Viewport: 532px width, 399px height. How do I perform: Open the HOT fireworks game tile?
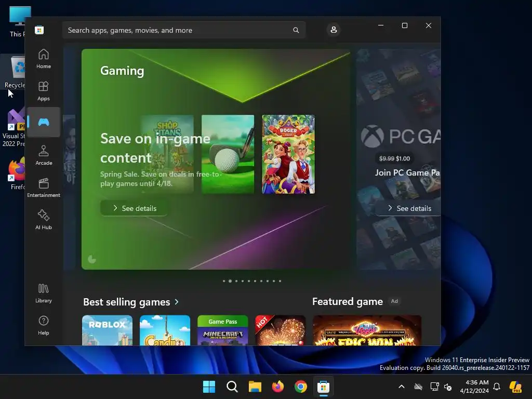[280, 330]
